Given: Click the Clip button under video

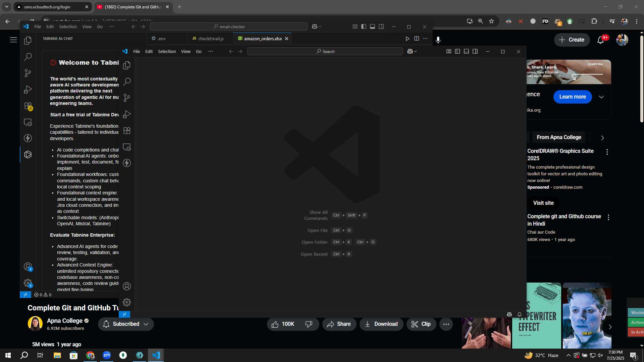Looking at the screenshot, I should coord(421,324).
